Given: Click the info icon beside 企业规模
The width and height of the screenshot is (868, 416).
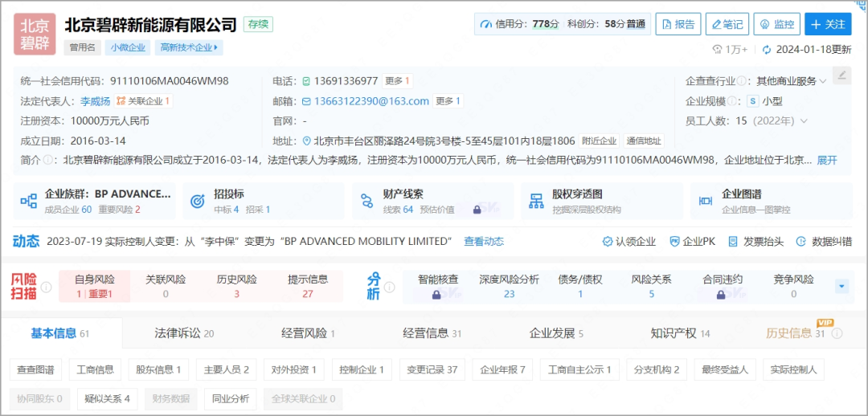Looking at the screenshot, I should point(733,101).
